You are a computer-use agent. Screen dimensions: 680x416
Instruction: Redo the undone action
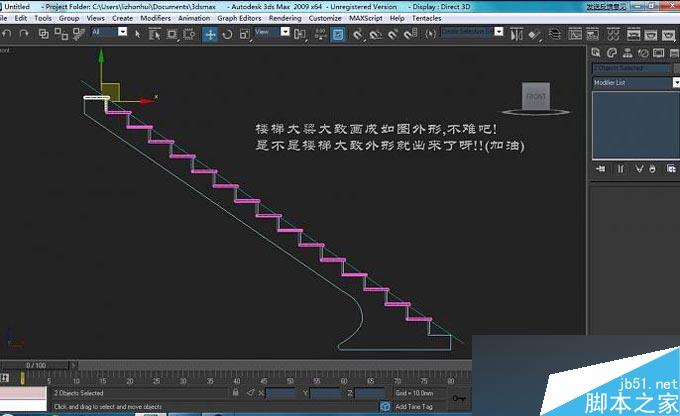pyautogui.click(x=24, y=34)
